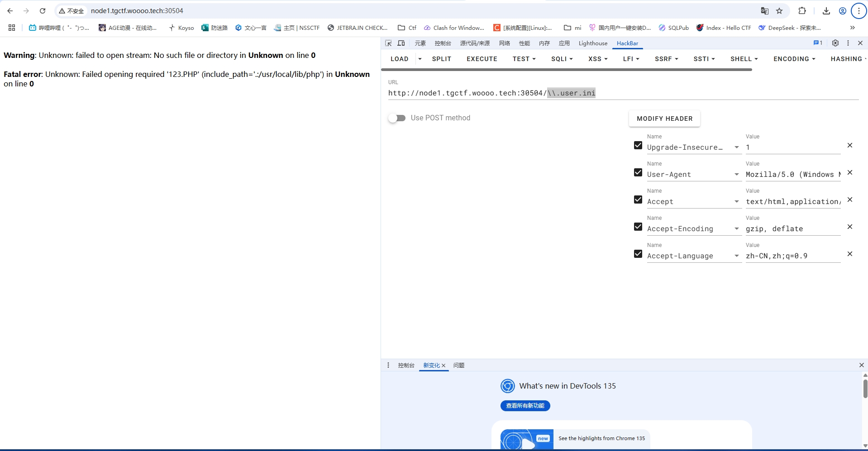Open the SQLPub bookmark
The width and height of the screenshot is (868, 451).
coord(674,28)
